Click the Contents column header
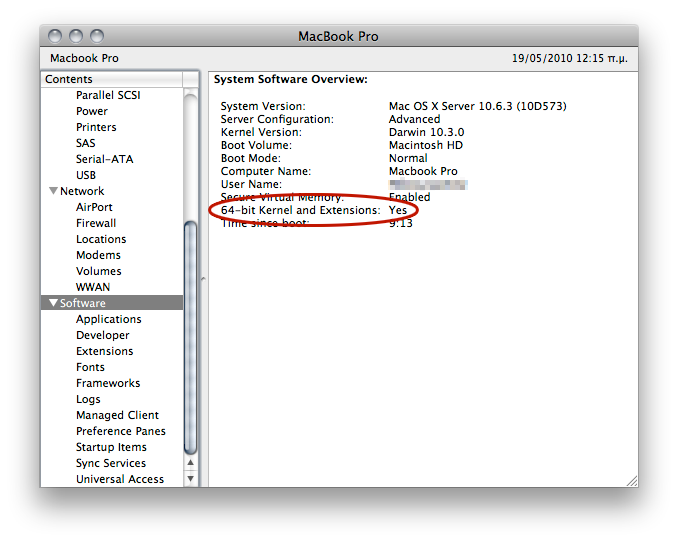Screen dimensions: 678x542 pyautogui.click(x=112, y=79)
